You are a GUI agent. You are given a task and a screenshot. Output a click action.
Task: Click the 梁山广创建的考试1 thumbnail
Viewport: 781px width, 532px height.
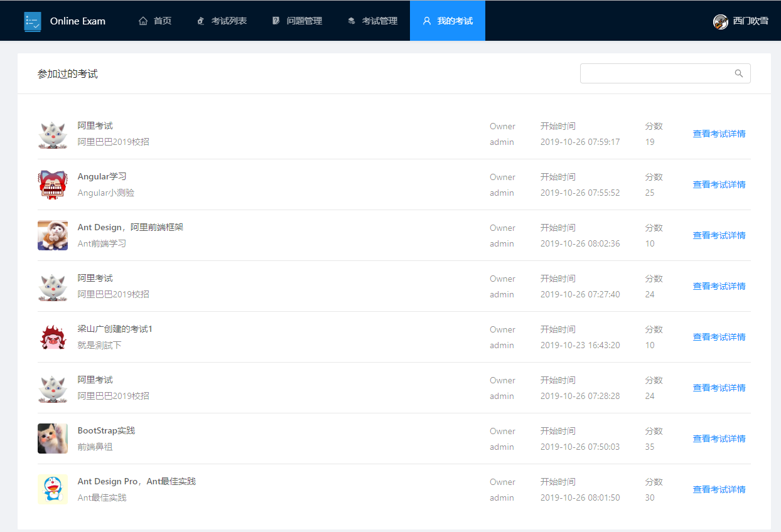[53, 337]
